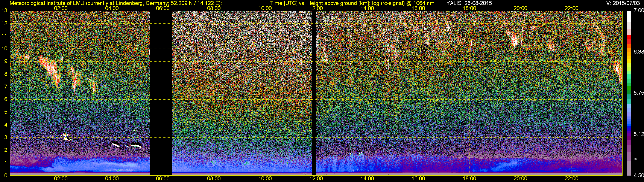Click the 9 km height axis label
The height and width of the screenshot is (182, 644).
6,61
